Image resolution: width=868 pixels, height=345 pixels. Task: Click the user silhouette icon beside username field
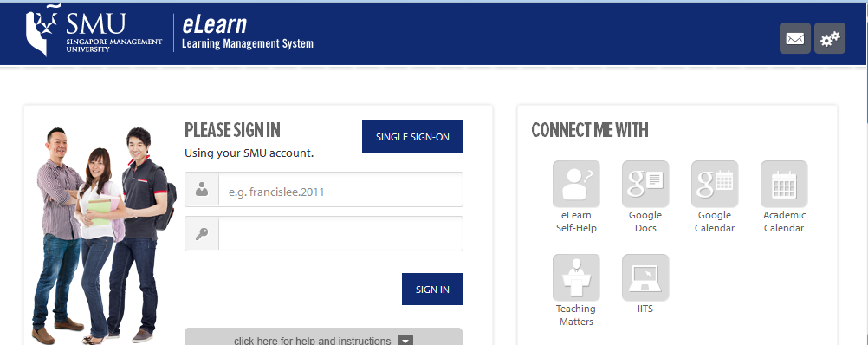pos(202,189)
